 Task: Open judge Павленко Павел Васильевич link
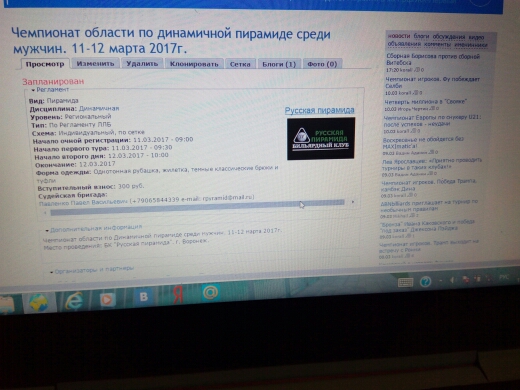click(83, 202)
